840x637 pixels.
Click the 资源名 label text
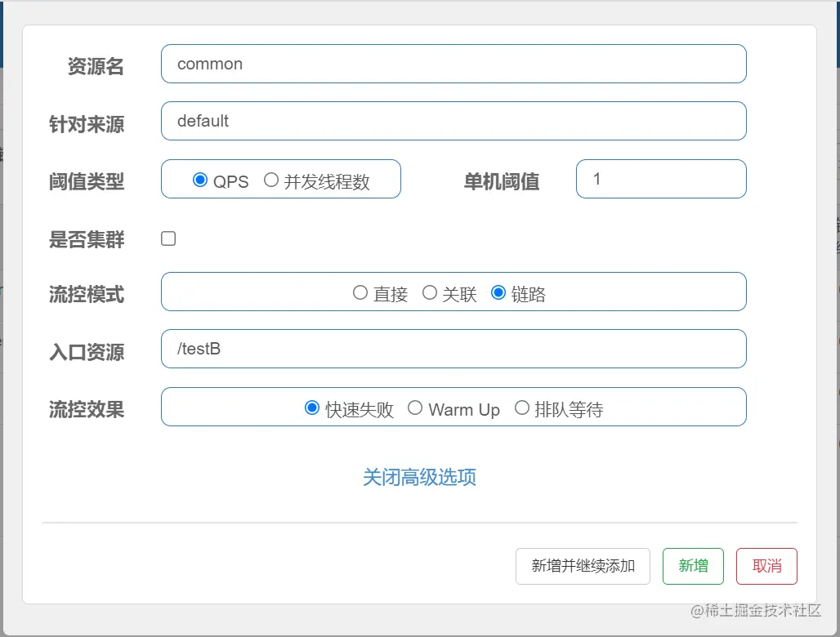[x=96, y=66]
